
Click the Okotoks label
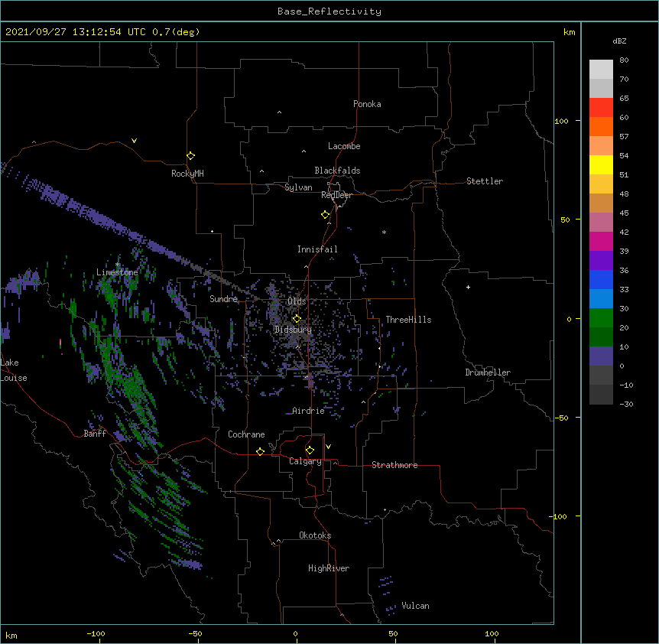[315, 535]
